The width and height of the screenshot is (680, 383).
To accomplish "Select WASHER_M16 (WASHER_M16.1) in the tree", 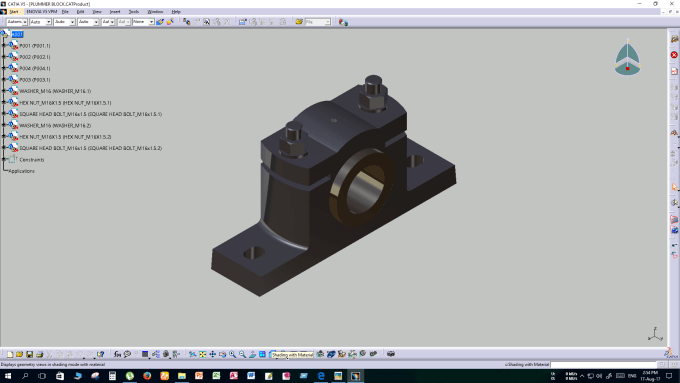I will point(55,91).
